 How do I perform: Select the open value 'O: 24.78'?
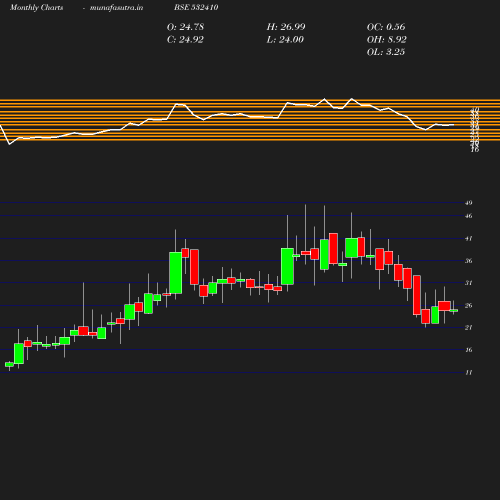coord(185,27)
